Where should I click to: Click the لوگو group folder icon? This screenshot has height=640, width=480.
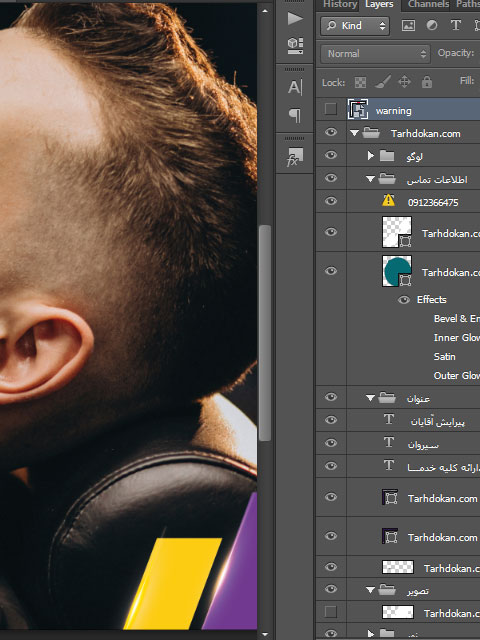point(387,156)
